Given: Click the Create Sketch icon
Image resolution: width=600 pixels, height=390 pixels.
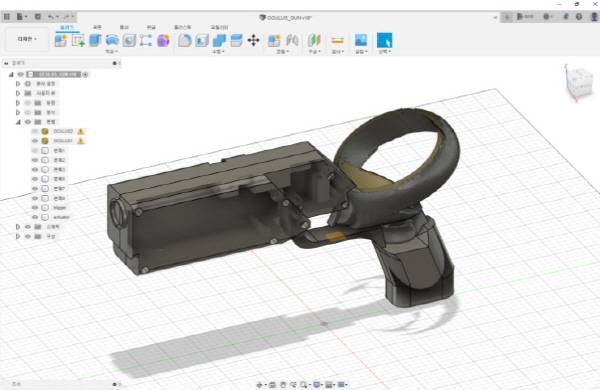Looking at the screenshot, I should (78, 40).
